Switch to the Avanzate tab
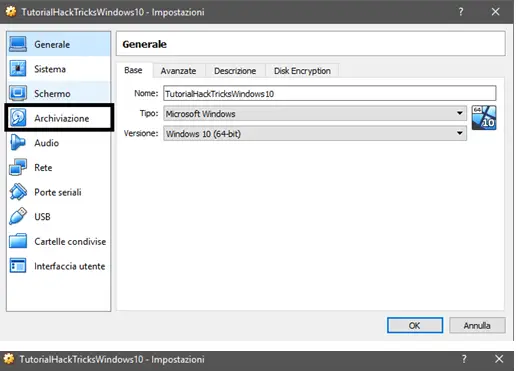 pos(178,71)
